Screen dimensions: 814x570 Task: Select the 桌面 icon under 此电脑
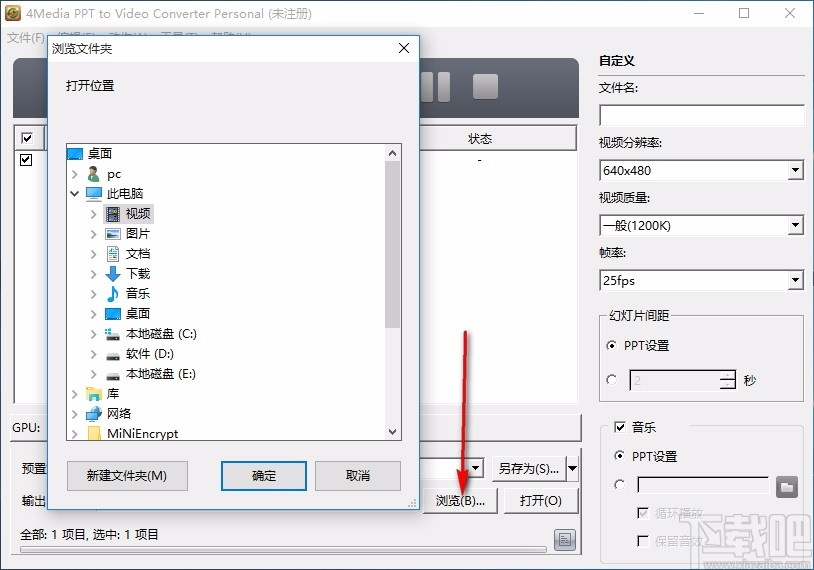[113, 314]
